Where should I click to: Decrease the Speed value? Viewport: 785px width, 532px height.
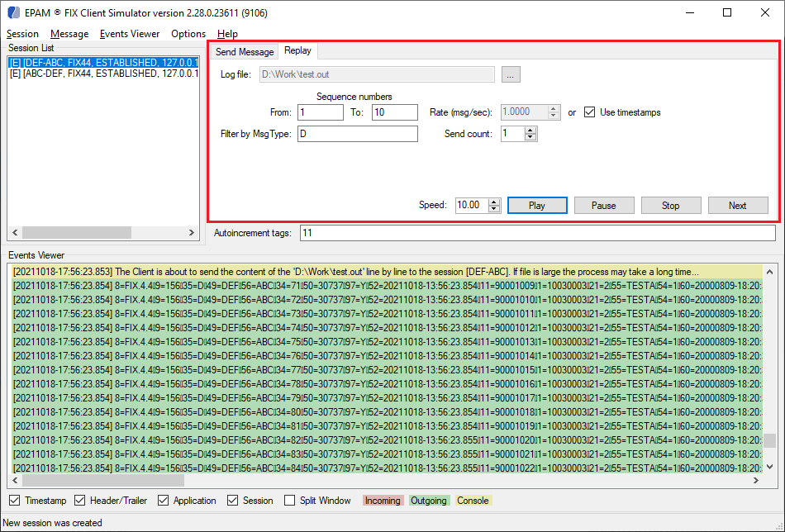click(494, 209)
